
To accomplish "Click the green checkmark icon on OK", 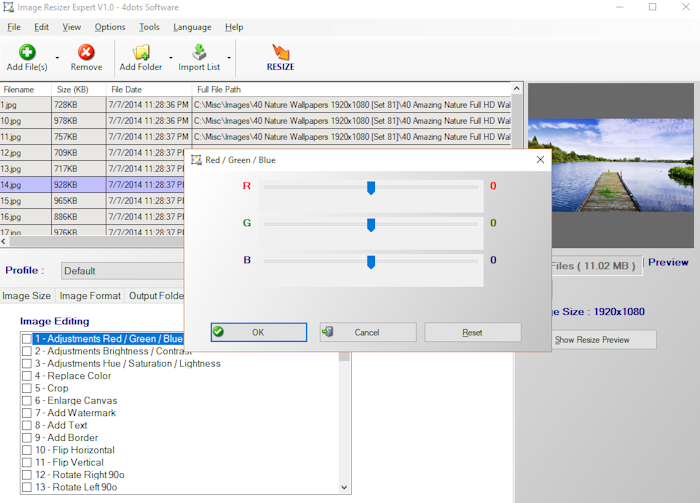I will (218, 332).
